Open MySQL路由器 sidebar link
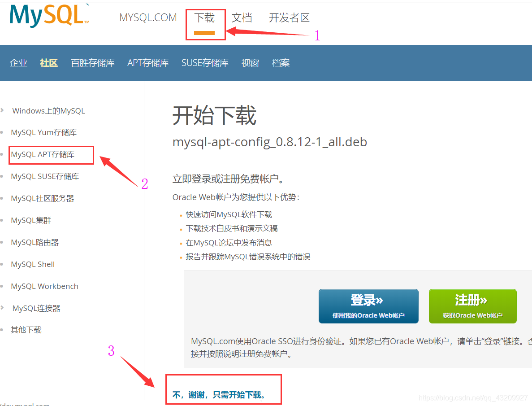 35,243
